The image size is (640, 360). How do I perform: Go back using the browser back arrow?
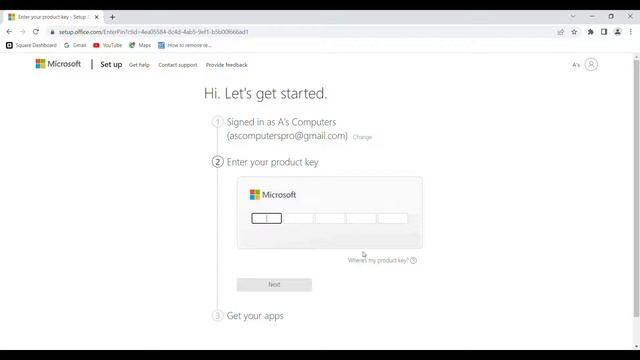9,32
